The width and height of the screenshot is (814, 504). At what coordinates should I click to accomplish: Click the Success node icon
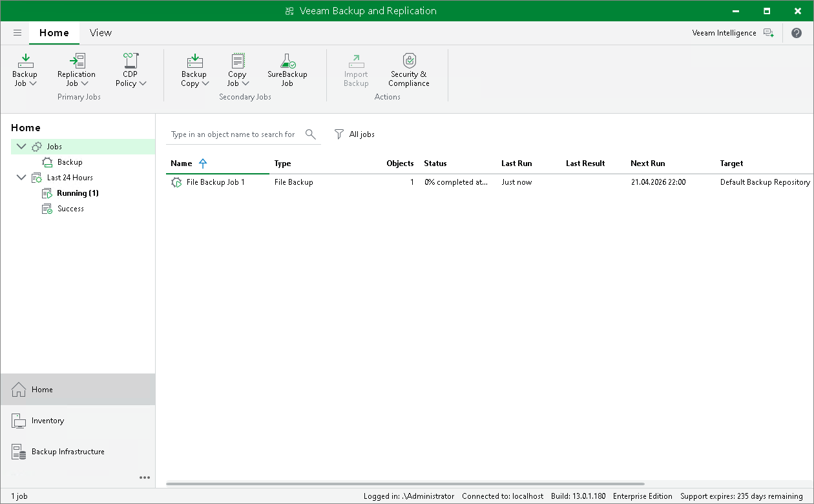tap(47, 209)
